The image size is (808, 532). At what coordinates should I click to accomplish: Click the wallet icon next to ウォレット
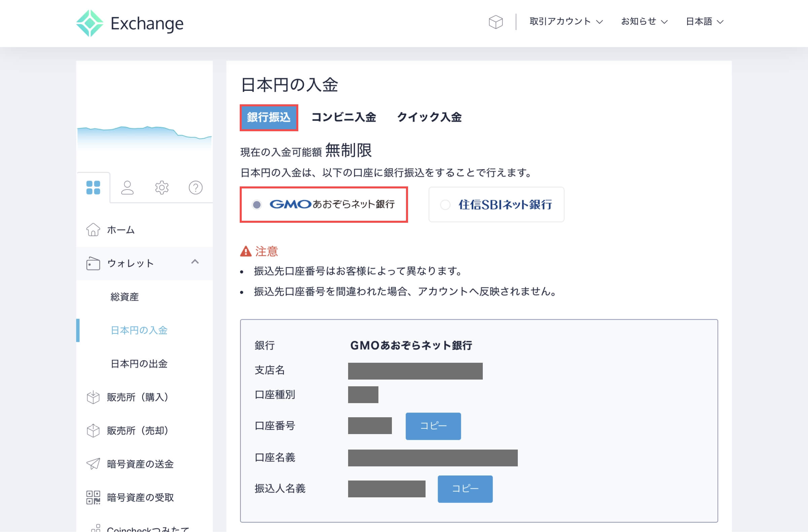(93, 263)
